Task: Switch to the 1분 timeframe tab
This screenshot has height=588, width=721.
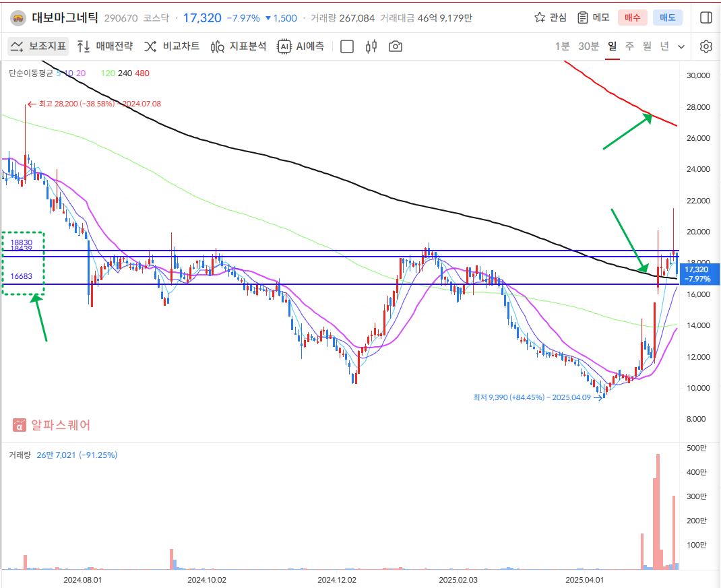Action: 562,46
